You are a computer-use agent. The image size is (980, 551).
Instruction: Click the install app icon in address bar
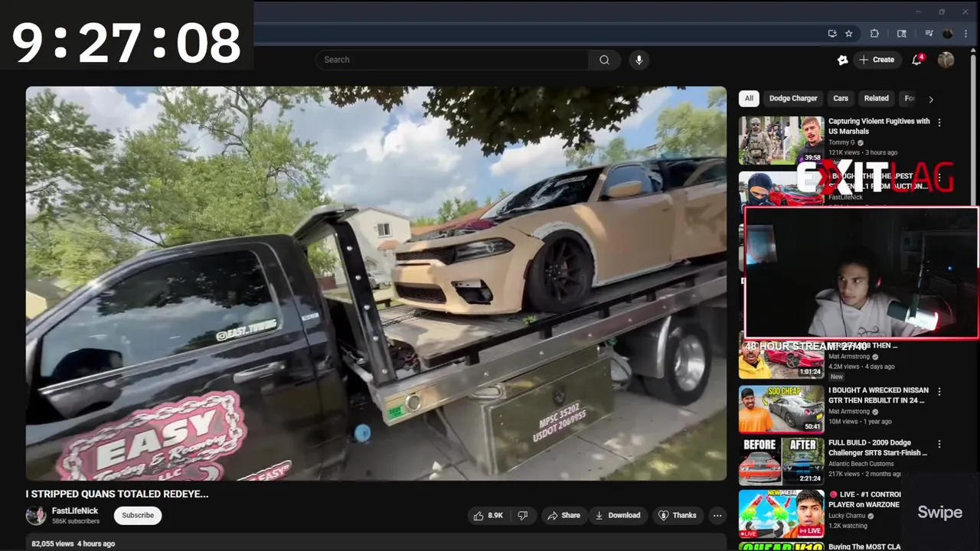(832, 34)
